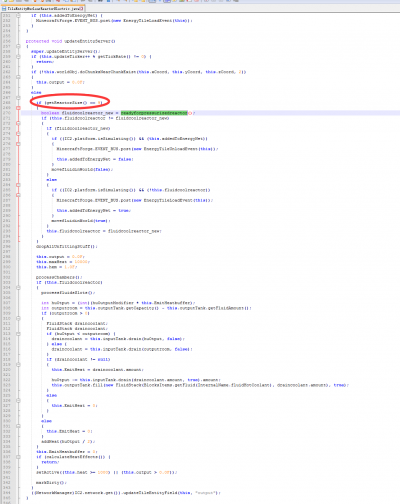The width and height of the screenshot is (400, 504).
Task: Click on dropAllUnfittingStuff call line
Action: coord(67,247)
